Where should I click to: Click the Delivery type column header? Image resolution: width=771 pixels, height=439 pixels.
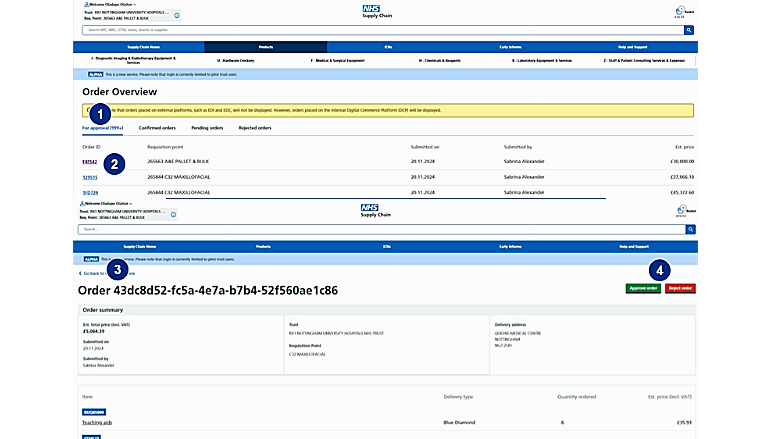coord(458,397)
